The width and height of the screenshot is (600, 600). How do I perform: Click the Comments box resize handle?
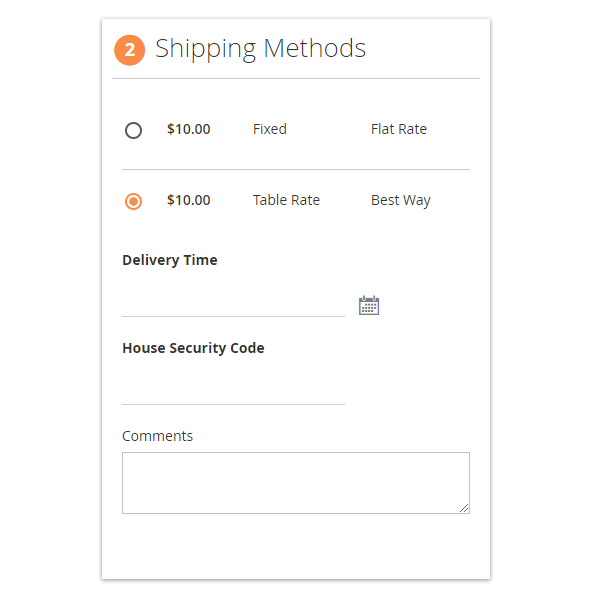click(x=464, y=508)
